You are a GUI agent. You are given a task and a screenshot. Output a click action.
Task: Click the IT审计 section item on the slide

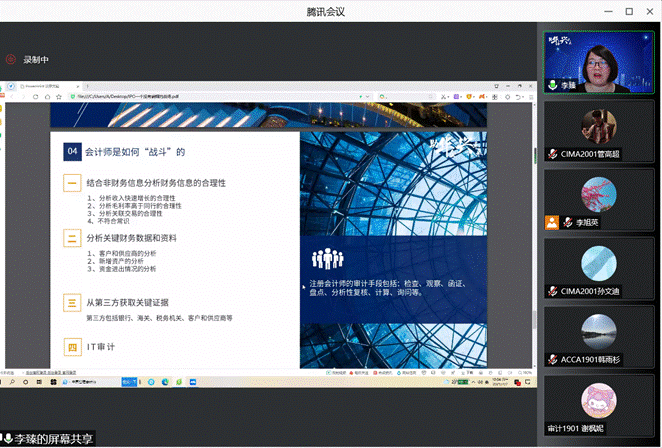click(101, 347)
